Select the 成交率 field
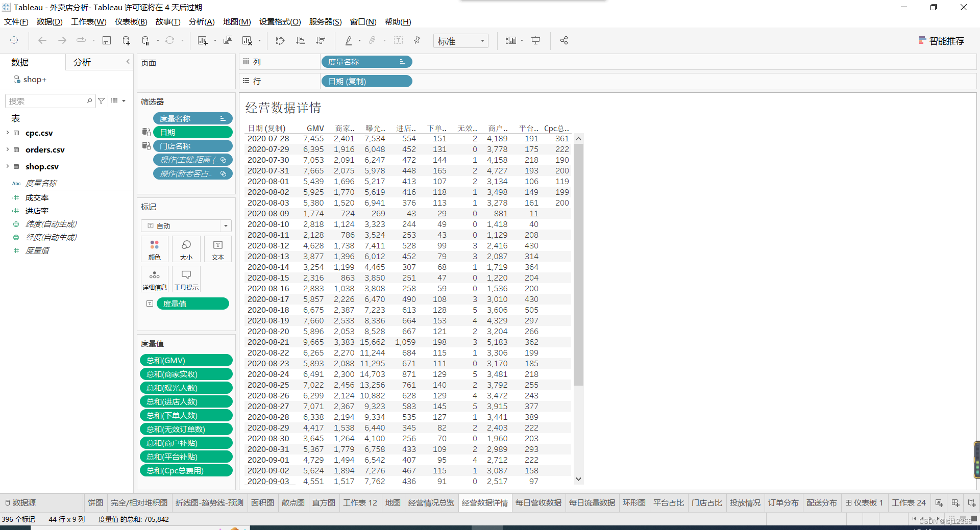Viewport: 980px width, 530px height. point(37,197)
